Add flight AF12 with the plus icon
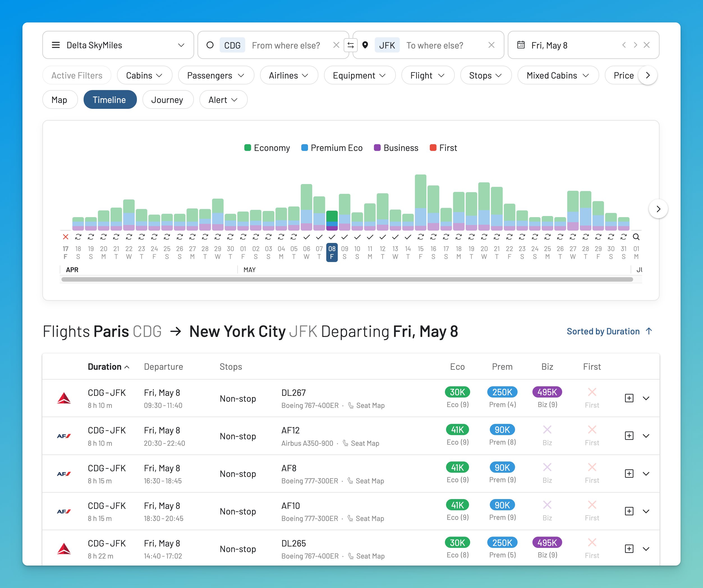 tap(629, 436)
